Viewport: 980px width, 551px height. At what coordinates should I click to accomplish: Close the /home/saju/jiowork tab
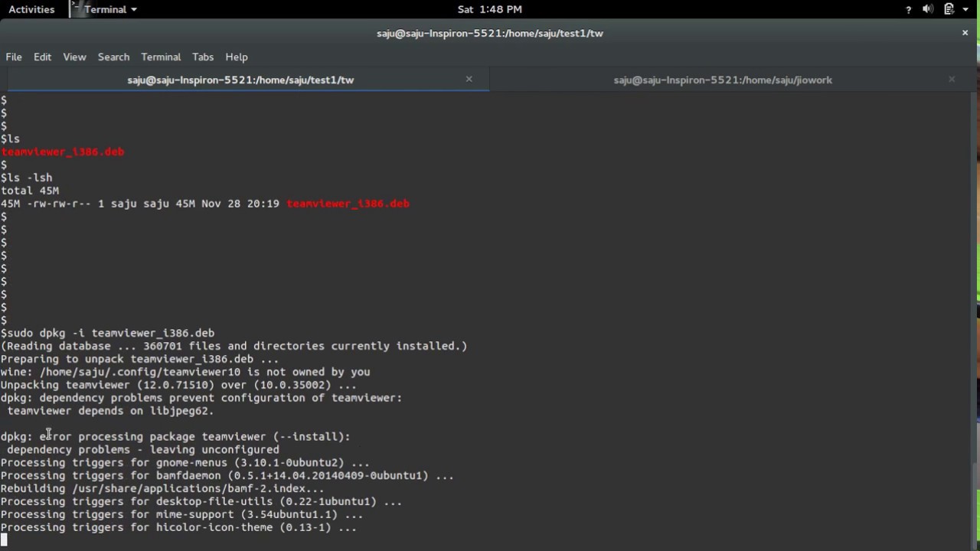pyautogui.click(x=952, y=80)
